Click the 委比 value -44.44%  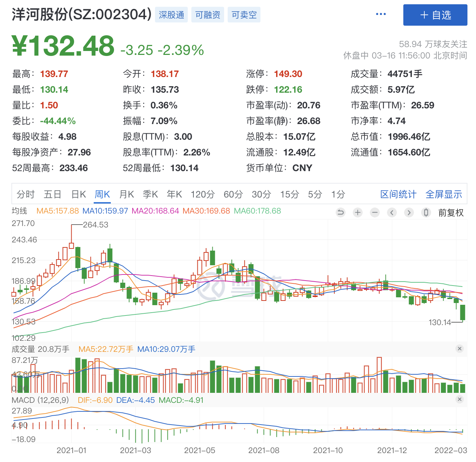tap(58, 121)
